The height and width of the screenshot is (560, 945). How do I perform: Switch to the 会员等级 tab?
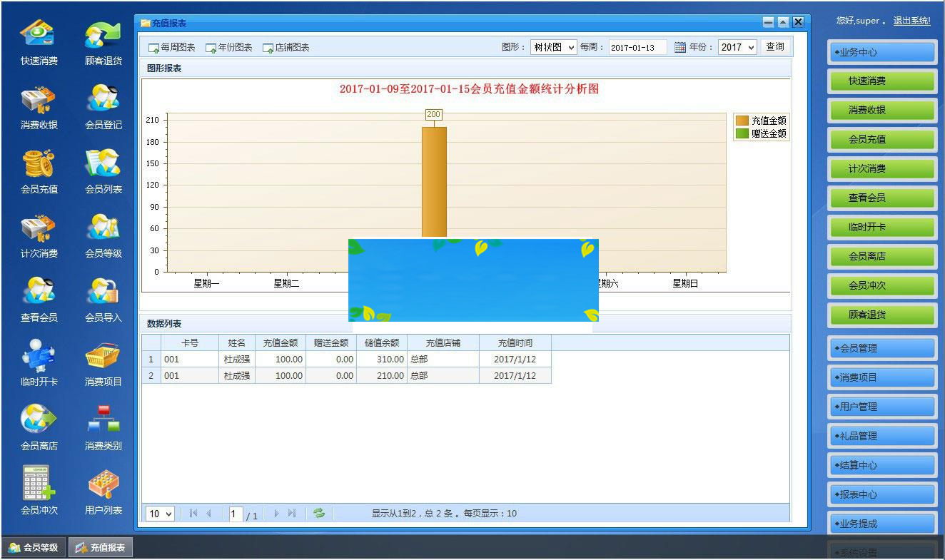32,546
